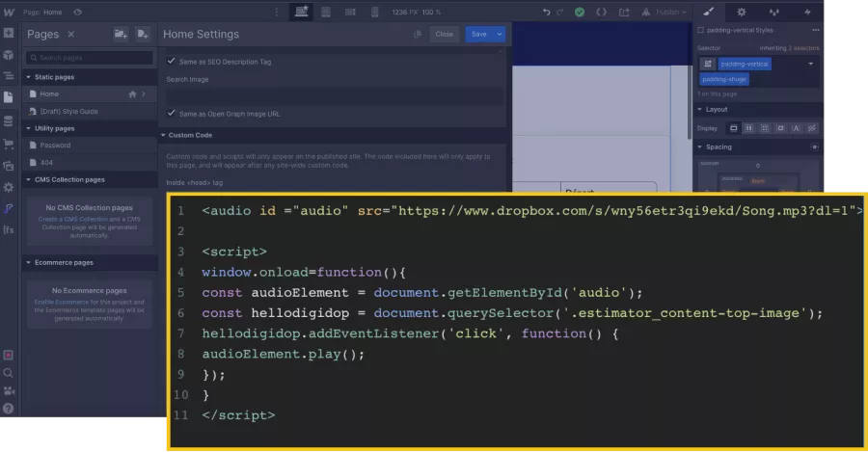
Task: Set display to Block
Action: [x=734, y=128]
